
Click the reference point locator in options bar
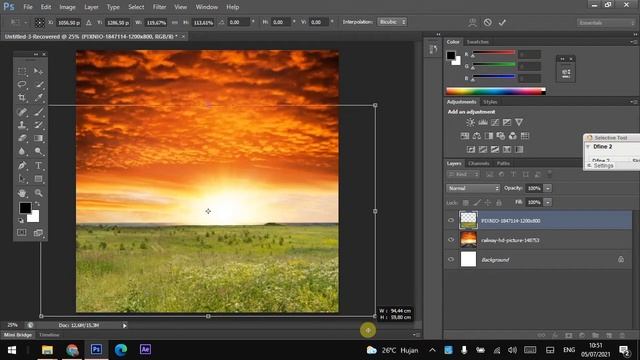pyautogui.click(x=39, y=22)
